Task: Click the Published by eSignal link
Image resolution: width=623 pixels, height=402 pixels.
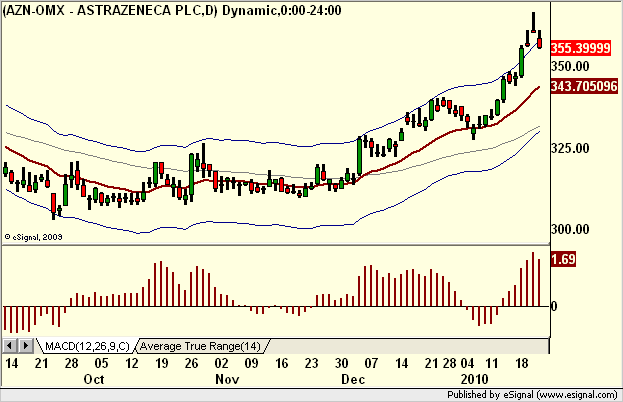Action: [x=532, y=395]
